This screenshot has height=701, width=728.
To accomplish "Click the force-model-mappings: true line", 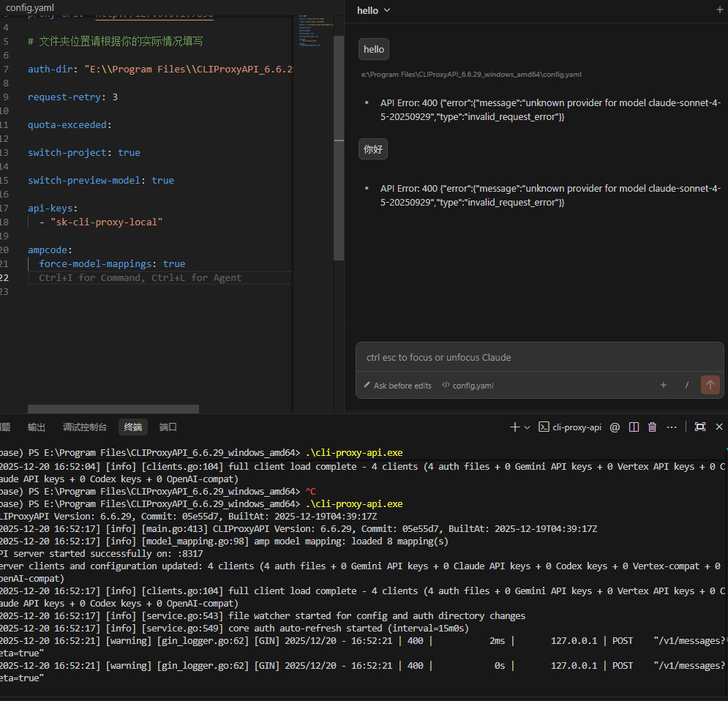I will [x=112, y=264].
